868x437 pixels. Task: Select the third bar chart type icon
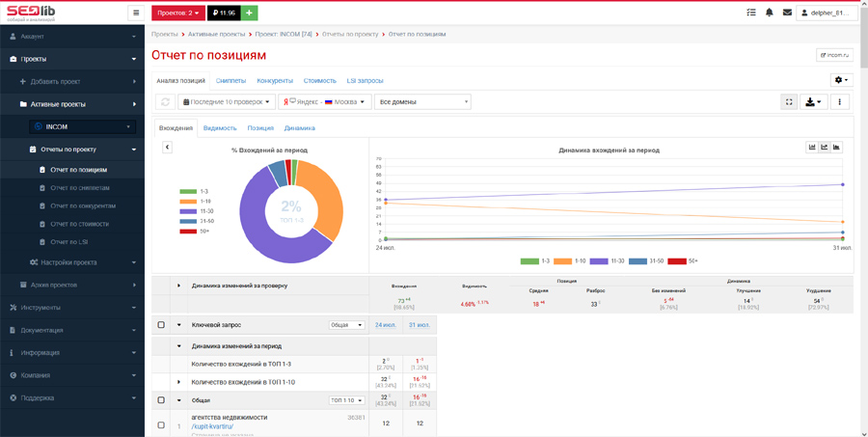[836, 148]
